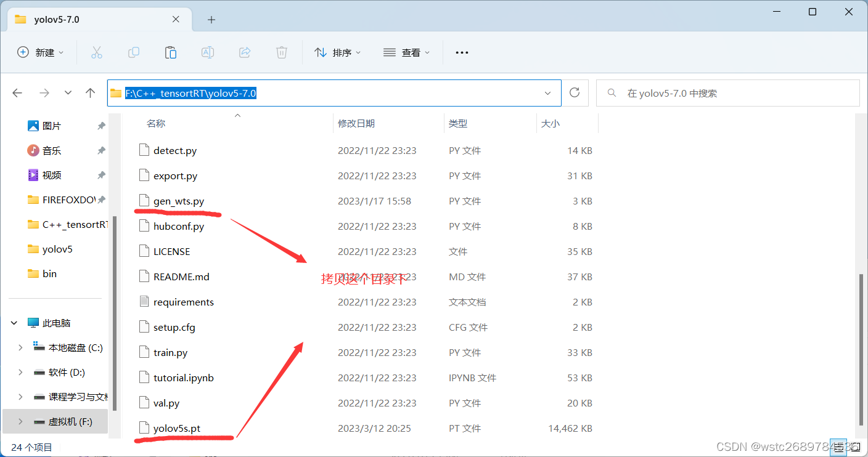Click the 14,462 KB size cell

click(570, 428)
